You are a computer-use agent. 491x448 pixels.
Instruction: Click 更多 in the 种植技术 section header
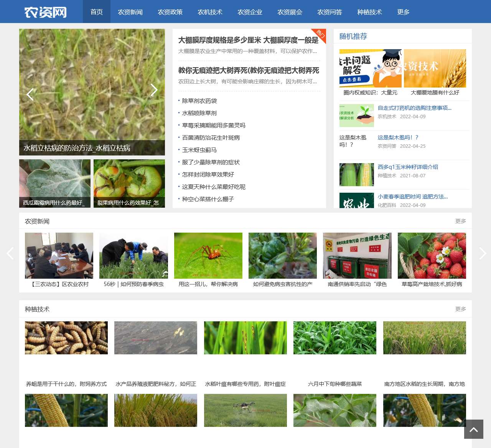click(461, 309)
